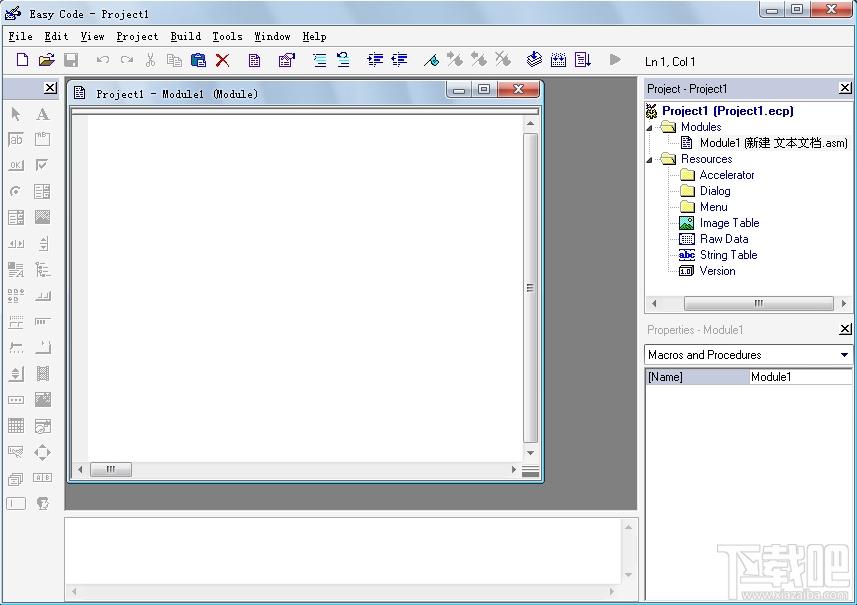857x605 pixels.
Task: Close the Project - Project1 panel
Action: (845, 87)
